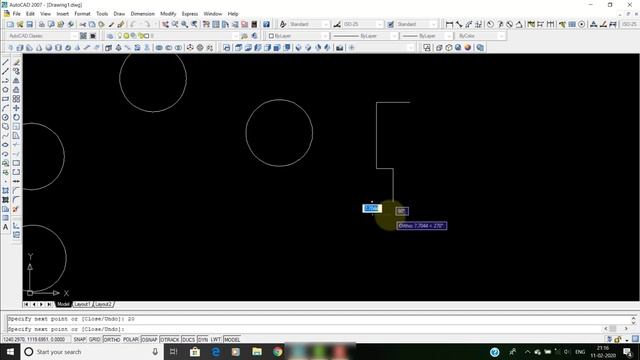The height and width of the screenshot is (360, 640).
Task: Toggle DUCS in status bar
Action: coord(189,340)
